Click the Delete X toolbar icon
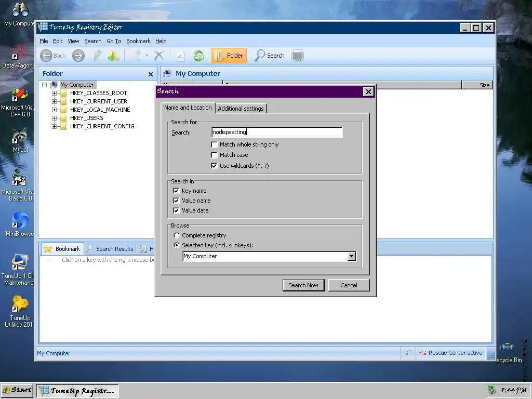 (x=158, y=56)
